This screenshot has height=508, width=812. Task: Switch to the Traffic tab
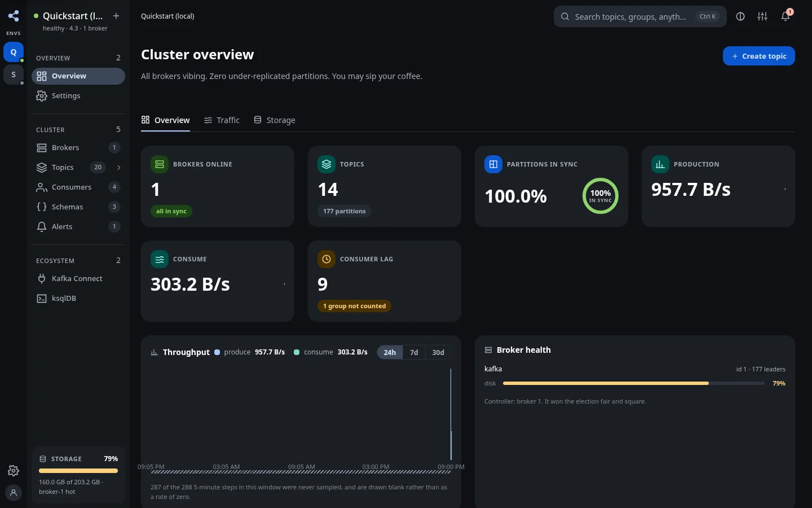(x=222, y=120)
